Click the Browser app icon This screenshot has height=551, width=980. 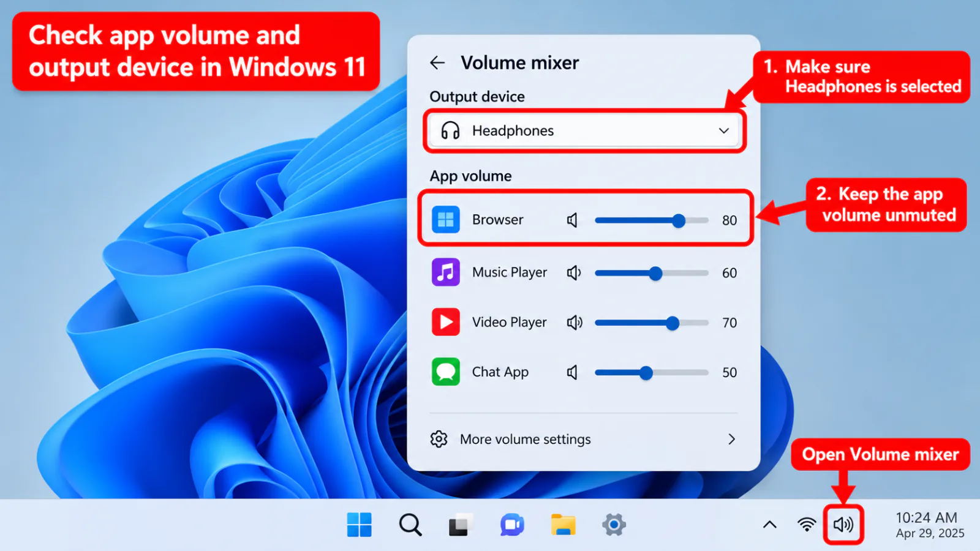(x=446, y=220)
